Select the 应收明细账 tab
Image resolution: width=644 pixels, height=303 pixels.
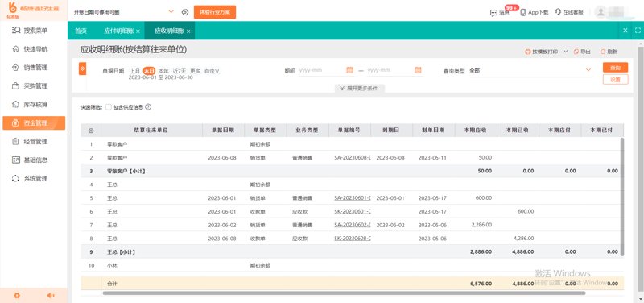(169, 31)
